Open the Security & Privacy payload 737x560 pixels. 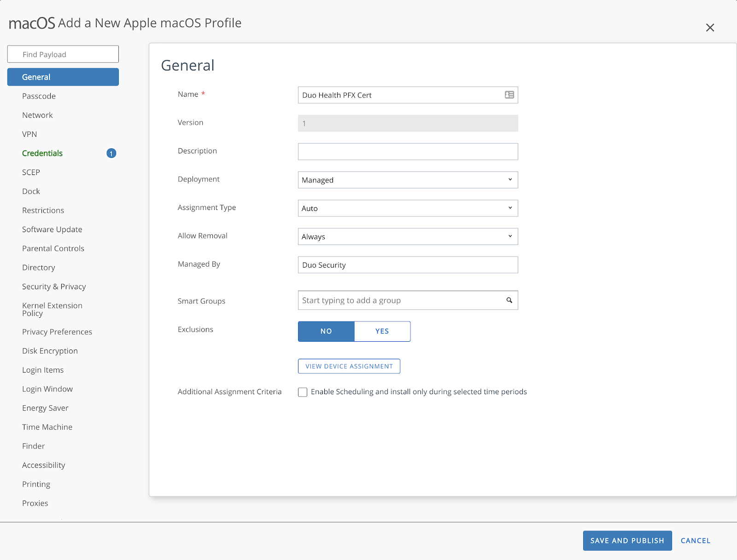pyautogui.click(x=54, y=286)
